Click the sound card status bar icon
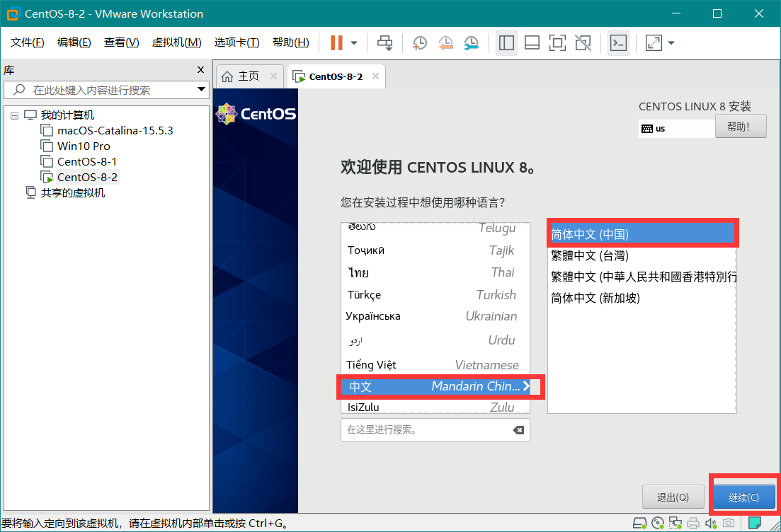 point(710,524)
